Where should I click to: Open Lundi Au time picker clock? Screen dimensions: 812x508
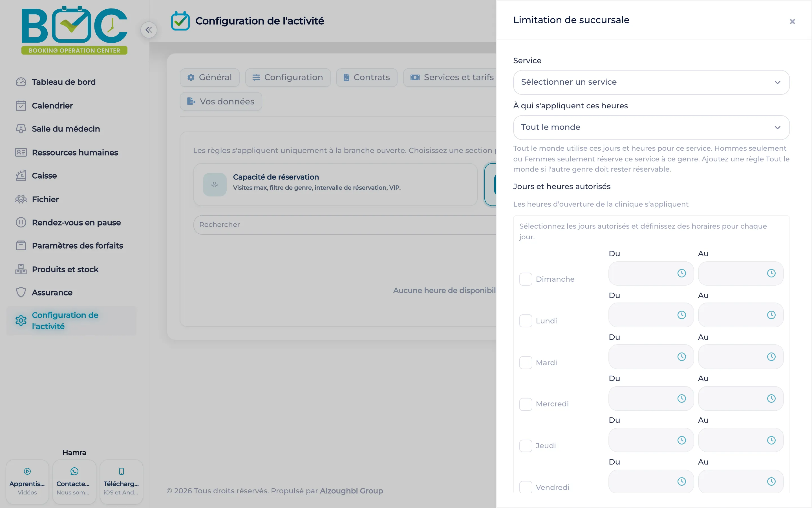pyautogui.click(x=771, y=315)
